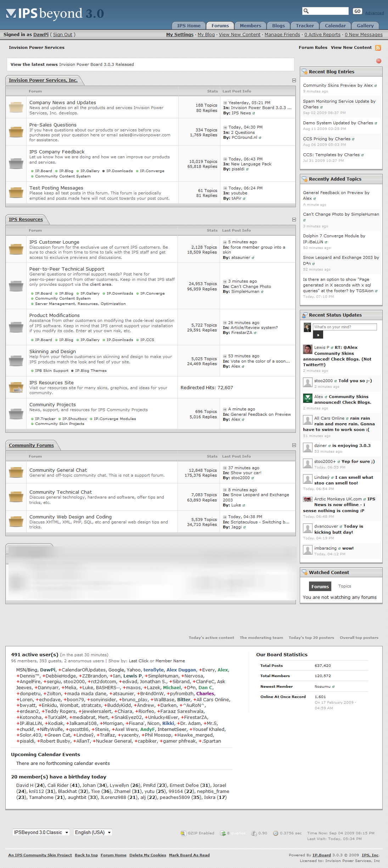This screenshot has height=868, width=388.
Task: Click the RSS feed icon
Action: point(378,48)
